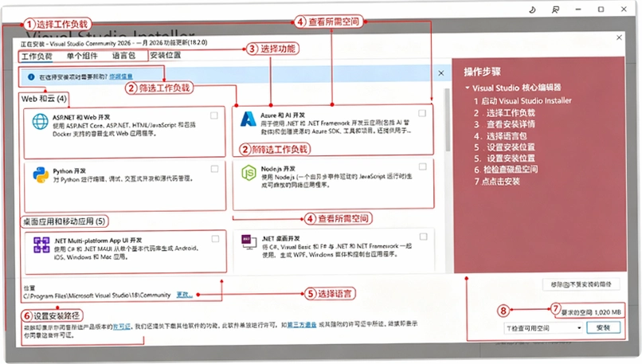Enable the Python 开发 workload checkbox
Viewport: 642px width, 364px height.
click(x=214, y=169)
